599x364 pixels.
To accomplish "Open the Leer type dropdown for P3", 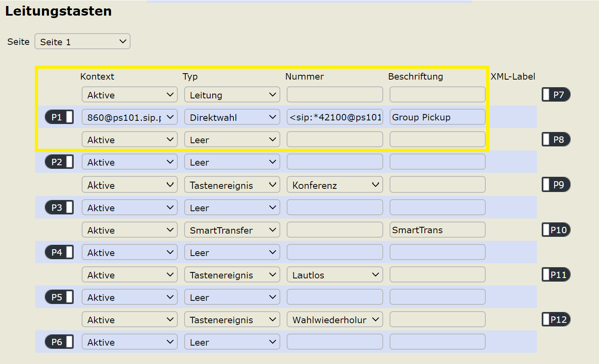I will [232, 208].
